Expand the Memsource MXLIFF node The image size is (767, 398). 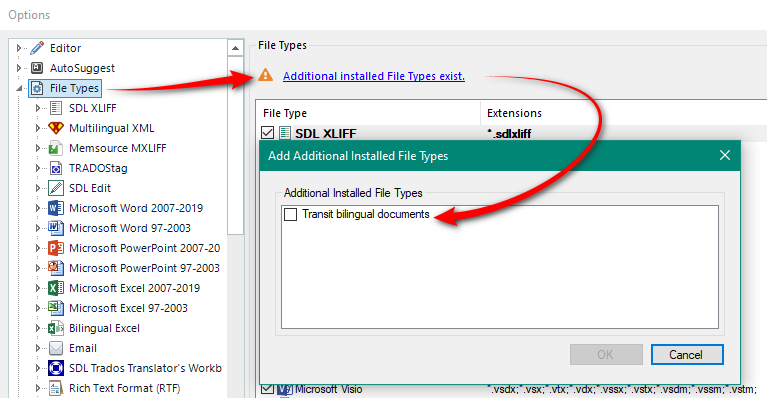tap(38, 148)
